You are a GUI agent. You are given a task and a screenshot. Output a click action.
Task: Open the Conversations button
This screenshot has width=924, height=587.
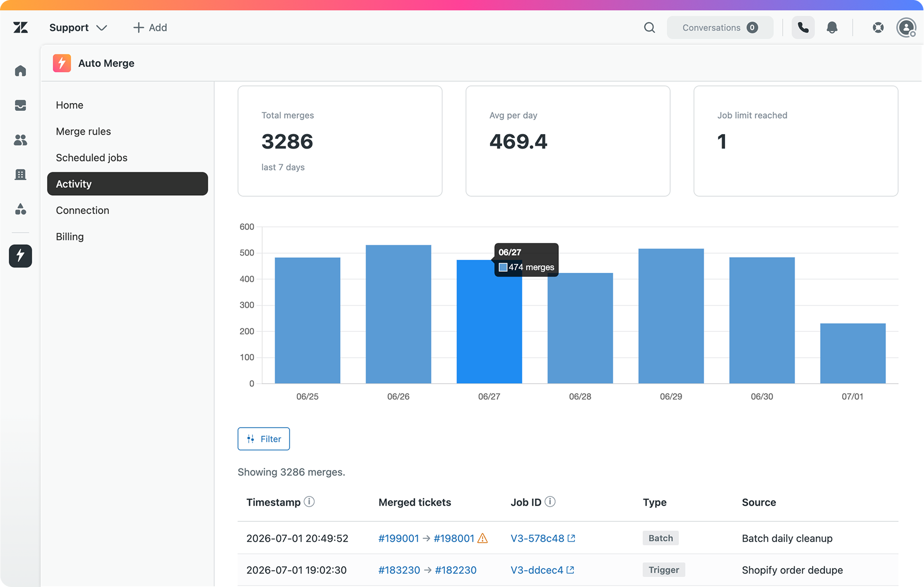click(720, 27)
